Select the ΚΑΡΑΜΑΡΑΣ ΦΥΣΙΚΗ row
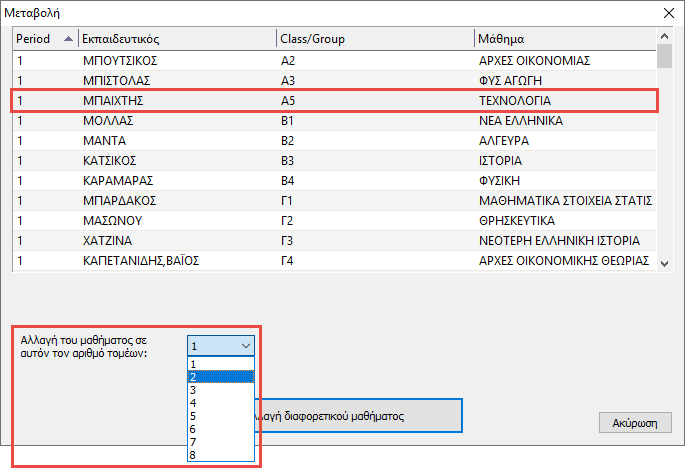 (330, 181)
